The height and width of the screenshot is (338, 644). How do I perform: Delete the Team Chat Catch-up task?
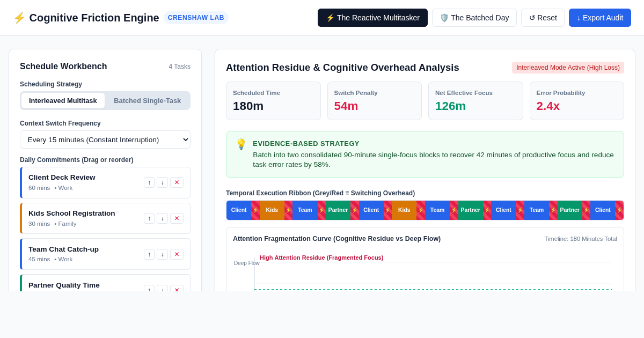pyautogui.click(x=177, y=254)
